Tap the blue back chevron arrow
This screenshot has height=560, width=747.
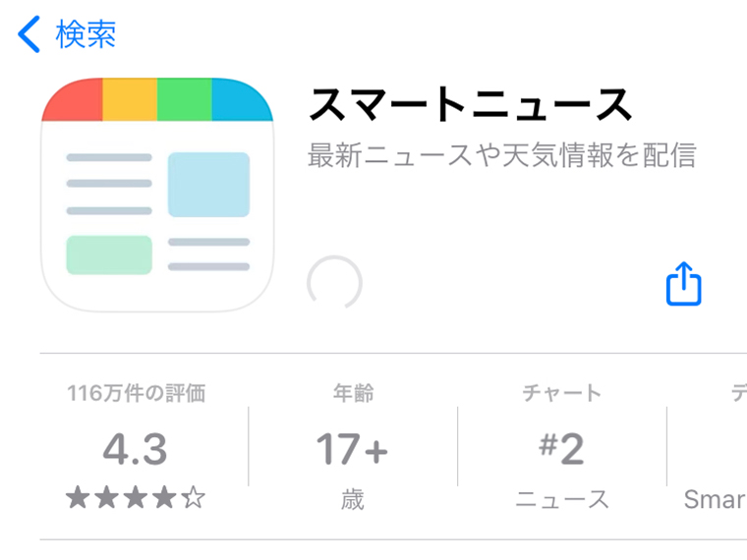pos(29,34)
